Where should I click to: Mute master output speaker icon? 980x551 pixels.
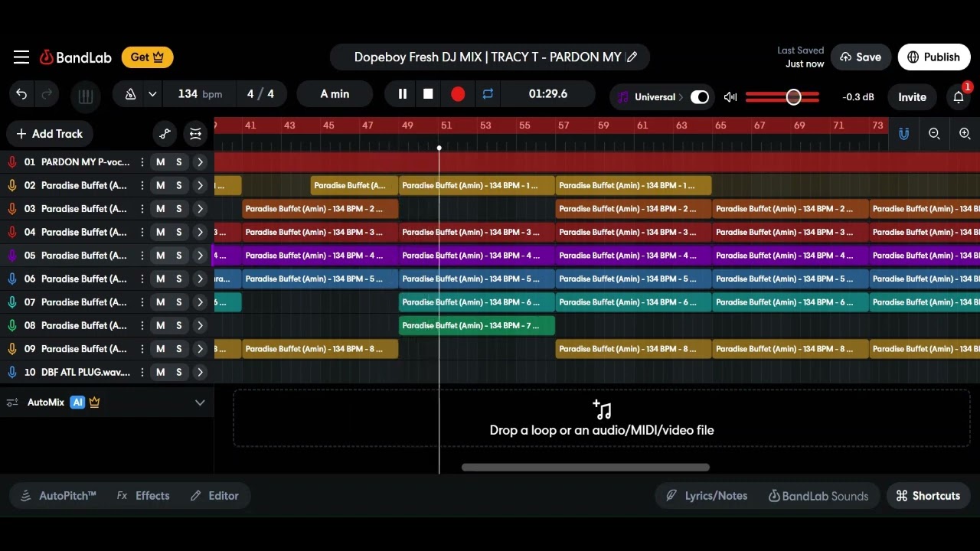[x=730, y=97]
